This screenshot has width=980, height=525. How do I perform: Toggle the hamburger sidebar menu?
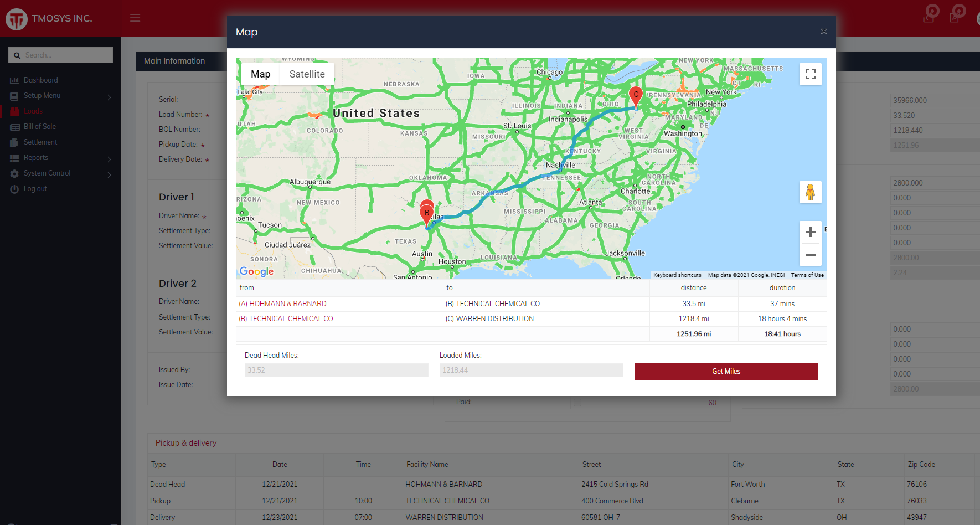[135, 18]
